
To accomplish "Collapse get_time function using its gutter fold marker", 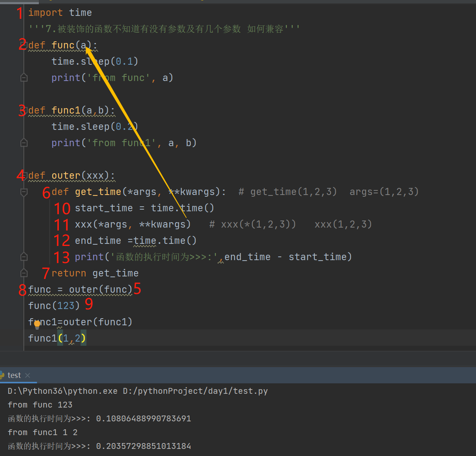I will click(x=24, y=192).
